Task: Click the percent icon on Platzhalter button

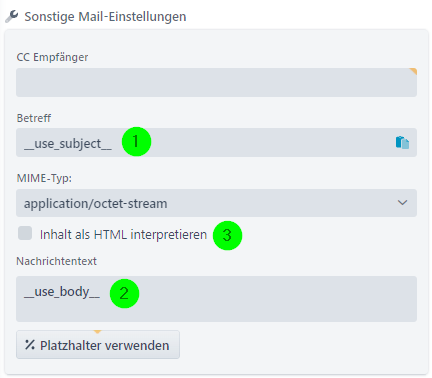Action: click(x=30, y=345)
